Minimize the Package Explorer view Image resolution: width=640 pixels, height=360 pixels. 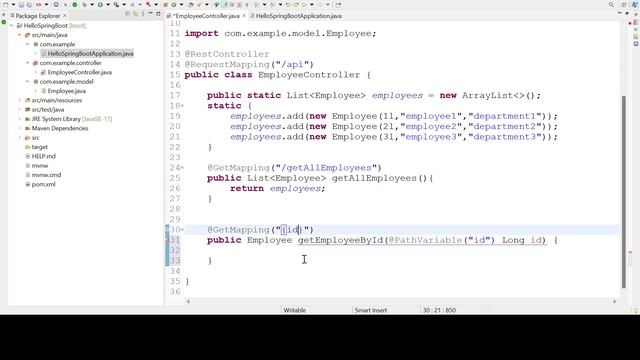pyautogui.click(x=151, y=14)
